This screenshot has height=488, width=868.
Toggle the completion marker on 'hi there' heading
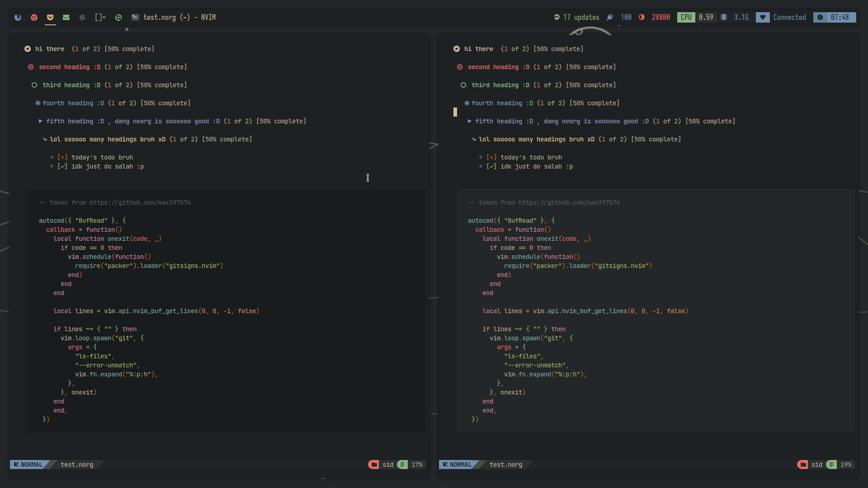[27, 49]
